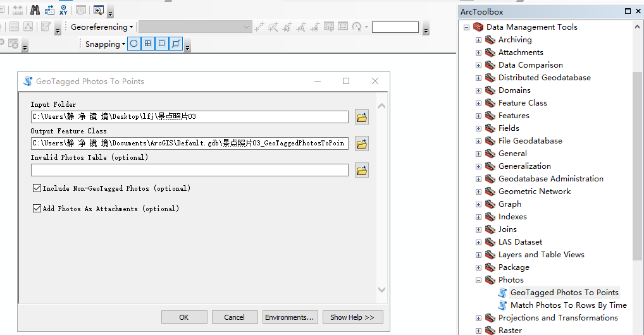644x335 pixels.
Task: Open the Environments settings button
Action: 290,317
